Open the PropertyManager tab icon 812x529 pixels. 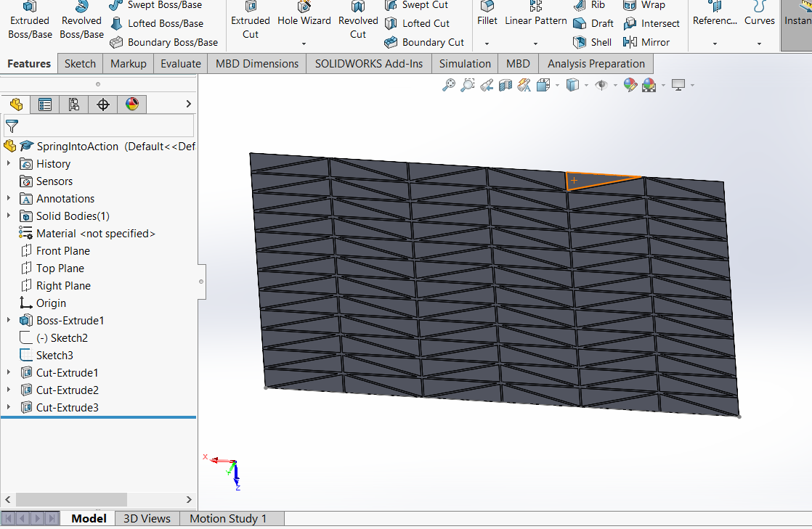(45, 104)
